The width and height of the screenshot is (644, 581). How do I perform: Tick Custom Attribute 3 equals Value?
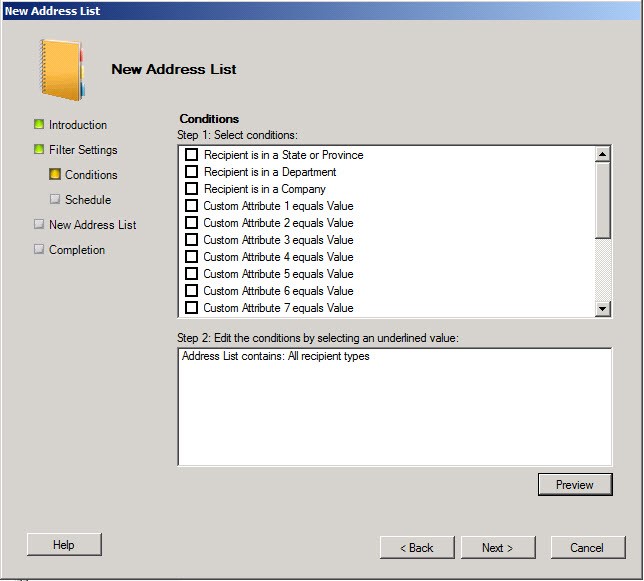pos(191,240)
